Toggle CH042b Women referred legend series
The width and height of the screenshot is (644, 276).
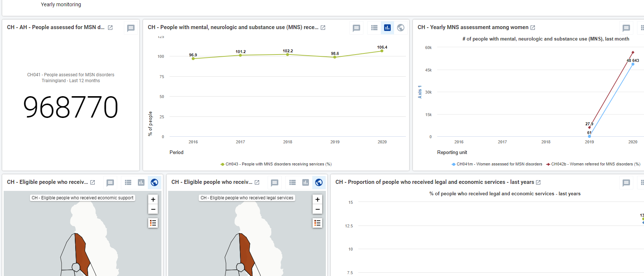[x=593, y=164]
